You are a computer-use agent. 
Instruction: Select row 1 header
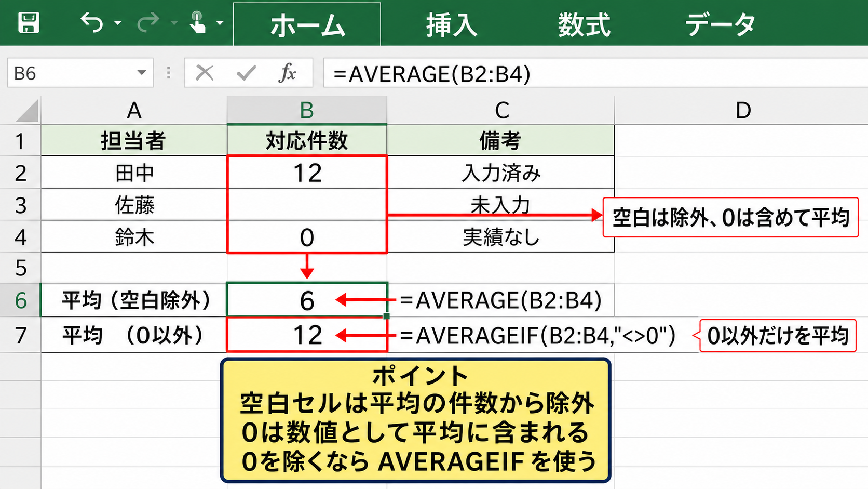click(20, 141)
